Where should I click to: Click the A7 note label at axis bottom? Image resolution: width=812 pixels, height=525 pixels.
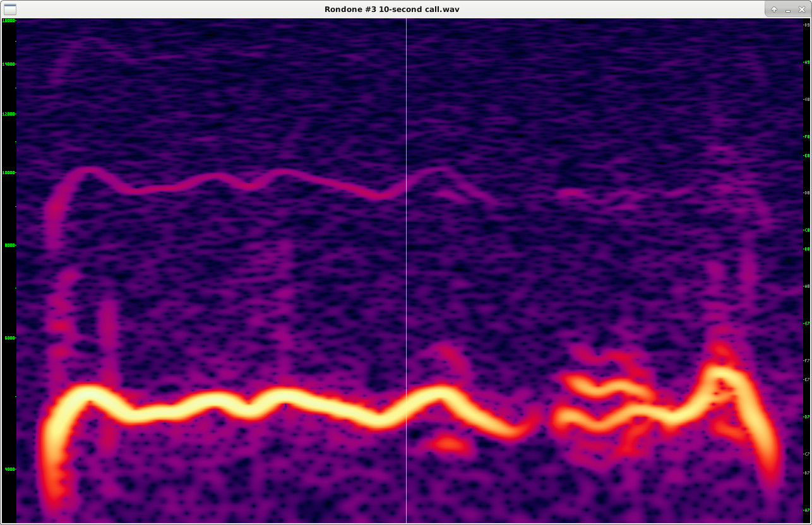pyautogui.click(x=806, y=510)
